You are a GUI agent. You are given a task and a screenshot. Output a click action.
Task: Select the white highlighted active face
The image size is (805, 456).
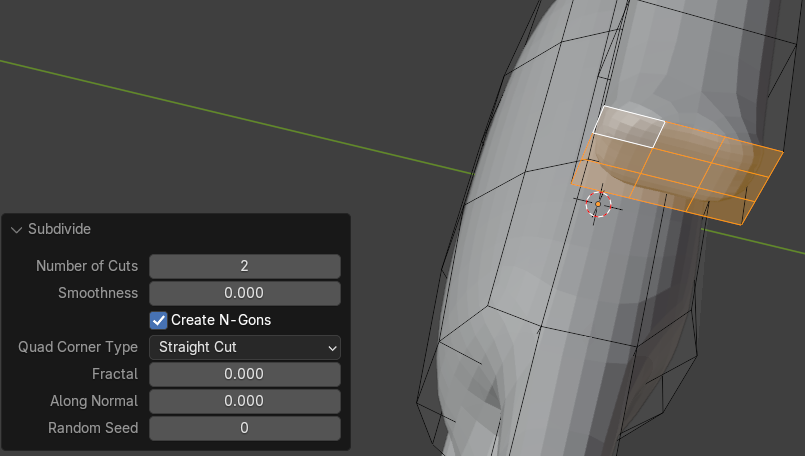coord(629,127)
